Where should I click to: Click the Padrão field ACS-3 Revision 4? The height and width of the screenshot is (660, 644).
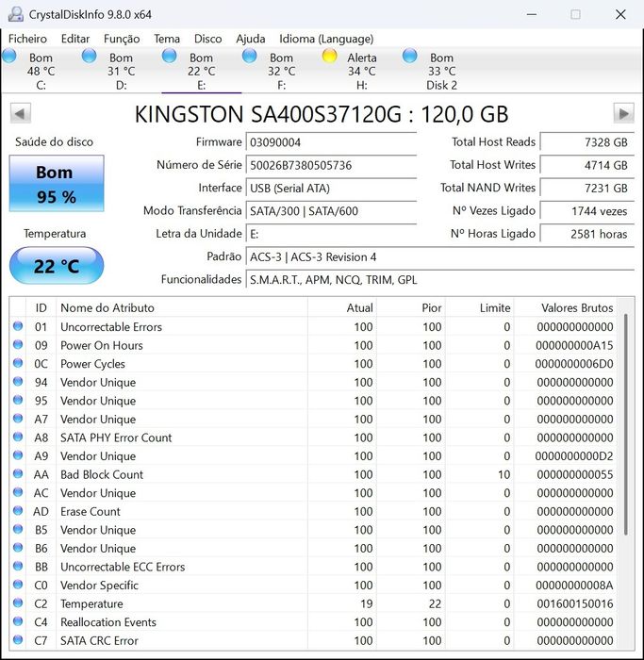tap(439, 256)
